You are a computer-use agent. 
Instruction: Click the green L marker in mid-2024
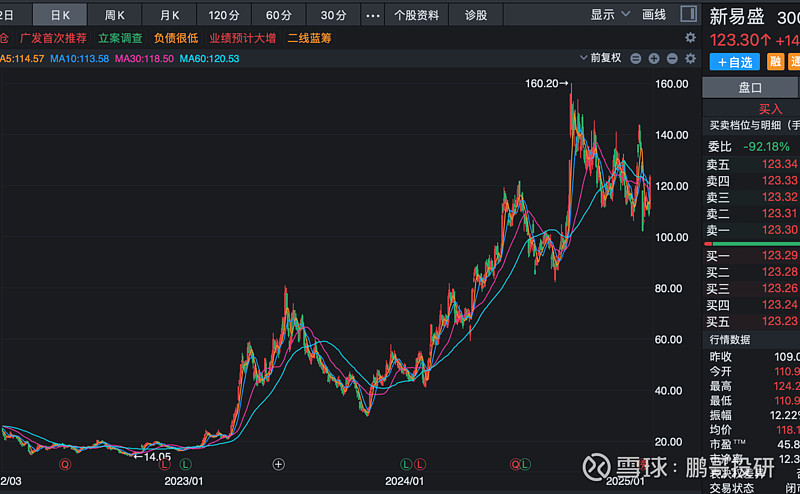click(x=525, y=464)
